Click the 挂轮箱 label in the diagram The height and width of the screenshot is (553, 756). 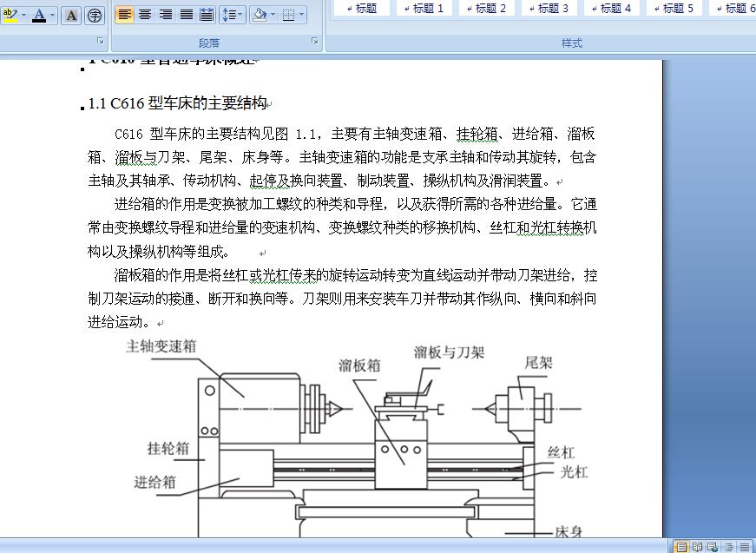click(168, 448)
